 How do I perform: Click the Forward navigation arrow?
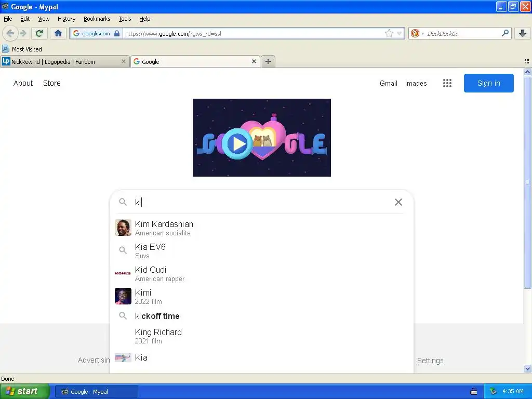pos(23,33)
